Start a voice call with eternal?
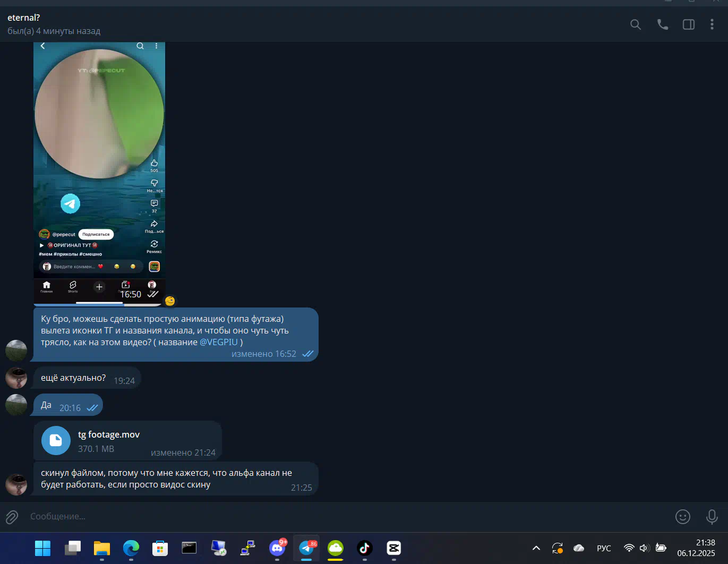This screenshot has height=564, width=728. pyautogui.click(x=663, y=24)
